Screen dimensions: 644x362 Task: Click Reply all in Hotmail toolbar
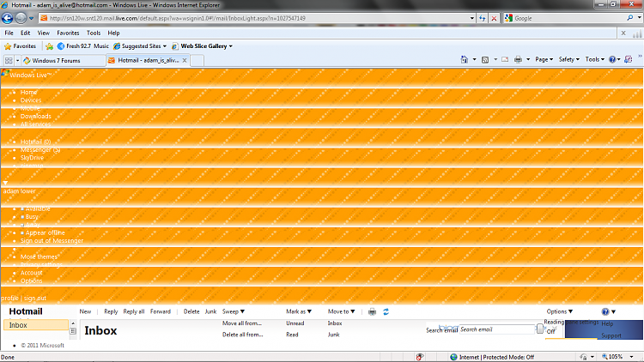pos(133,311)
